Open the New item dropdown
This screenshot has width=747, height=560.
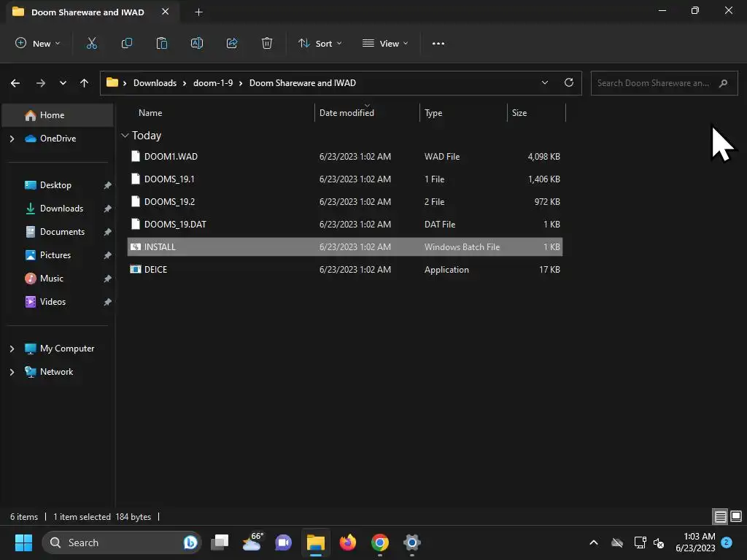38,43
